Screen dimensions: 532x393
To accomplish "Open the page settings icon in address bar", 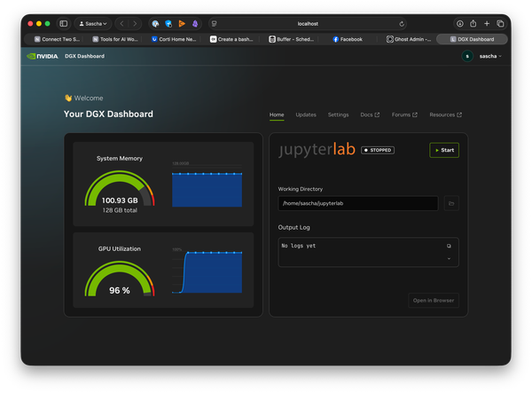I will point(214,24).
